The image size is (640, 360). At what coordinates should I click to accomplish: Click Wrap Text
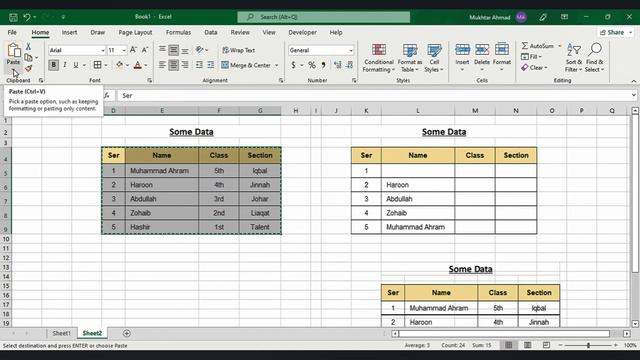pyautogui.click(x=239, y=50)
